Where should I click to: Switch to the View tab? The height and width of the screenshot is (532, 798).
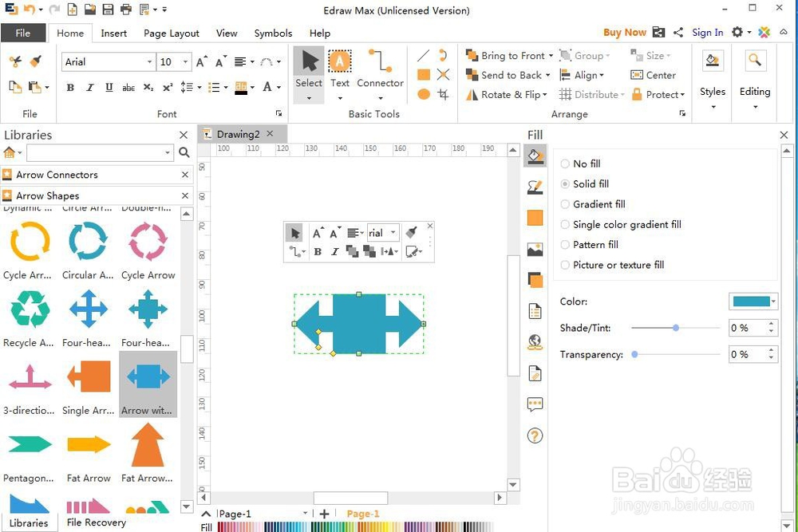[227, 33]
